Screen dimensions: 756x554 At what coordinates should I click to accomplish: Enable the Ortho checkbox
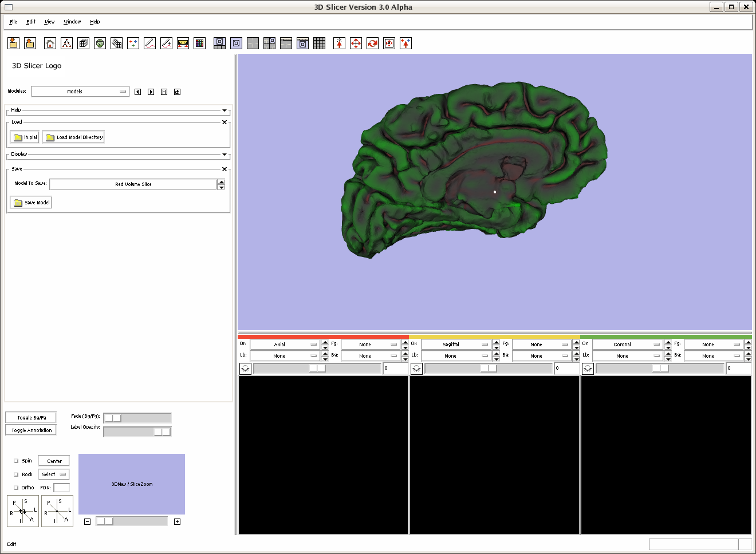pos(16,488)
